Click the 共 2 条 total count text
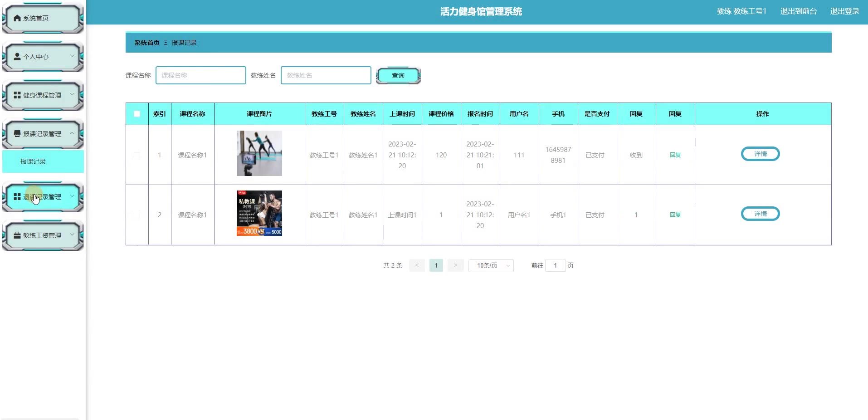The image size is (868, 420). click(x=393, y=265)
